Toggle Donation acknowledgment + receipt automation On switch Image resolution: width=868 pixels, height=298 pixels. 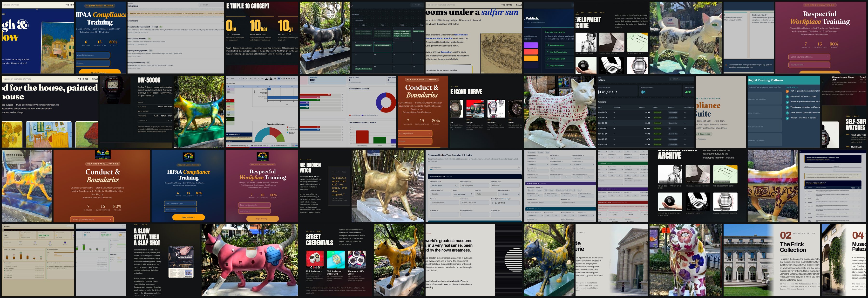pyautogui.click(x=161, y=27)
